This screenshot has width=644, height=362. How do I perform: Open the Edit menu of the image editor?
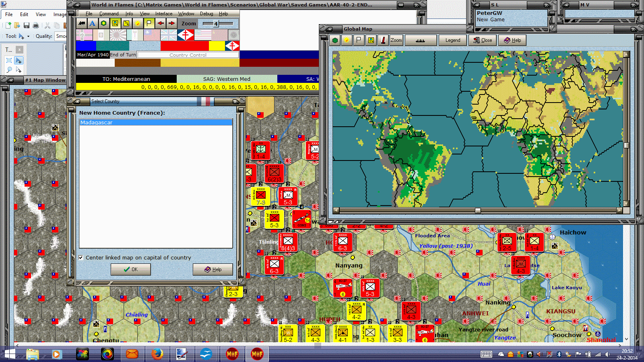point(24,14)
